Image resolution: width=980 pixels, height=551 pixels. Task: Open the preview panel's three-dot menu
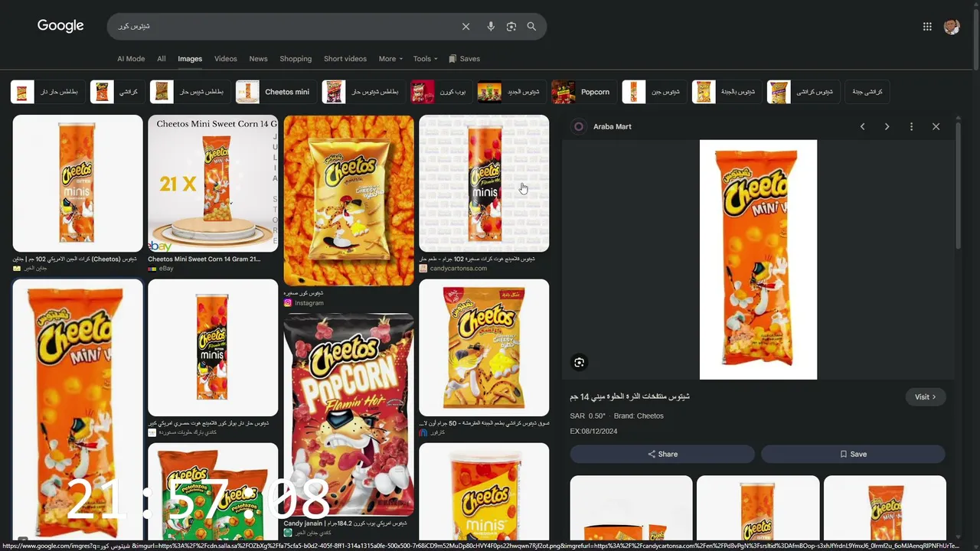tap(911, 127)
